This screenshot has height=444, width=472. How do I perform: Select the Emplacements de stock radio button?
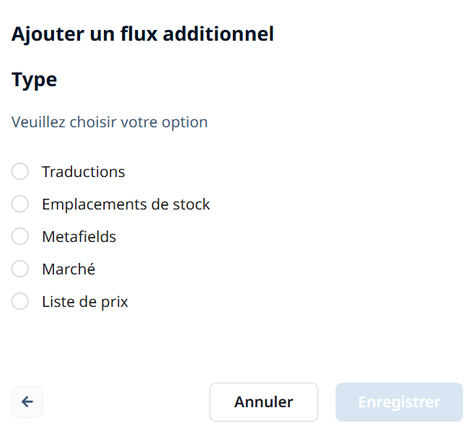tap(20, 204)
